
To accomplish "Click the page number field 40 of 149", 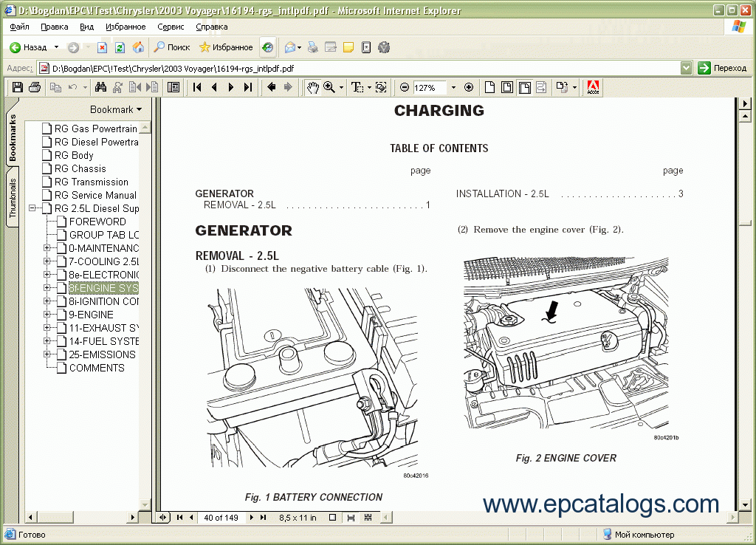I will coord(221,518).
